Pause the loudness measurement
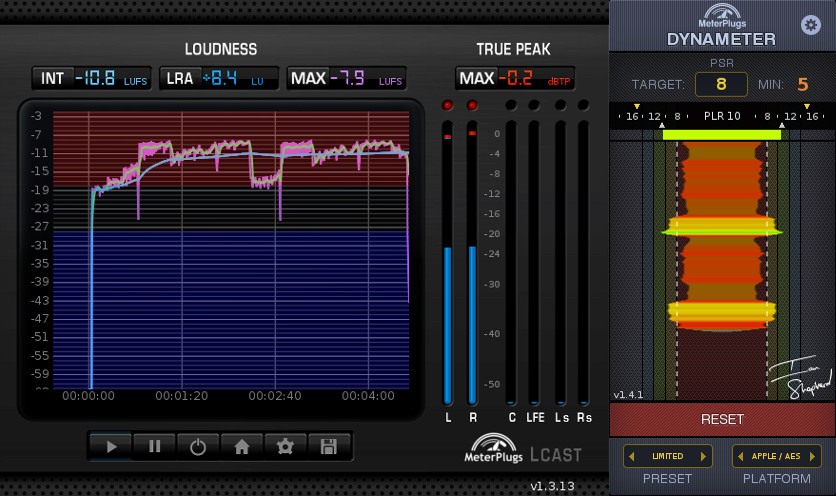Viewport: 836px width, 496px height. (155, 446)
